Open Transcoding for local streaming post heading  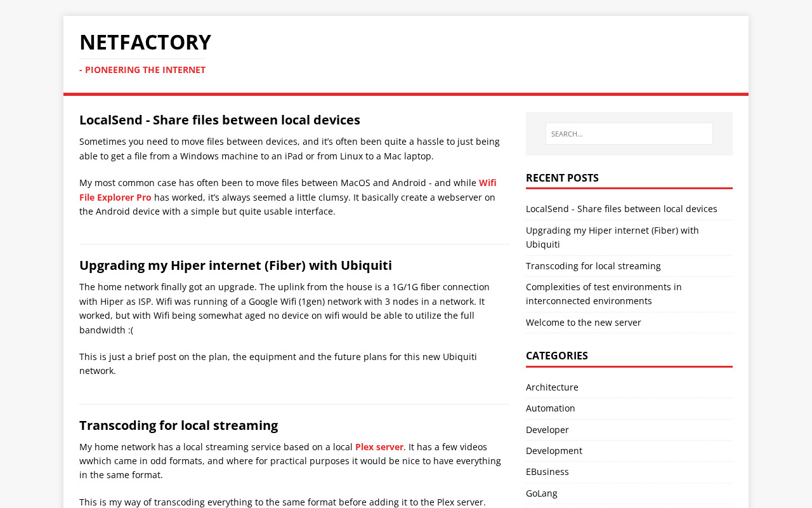(x=178, y=425)
